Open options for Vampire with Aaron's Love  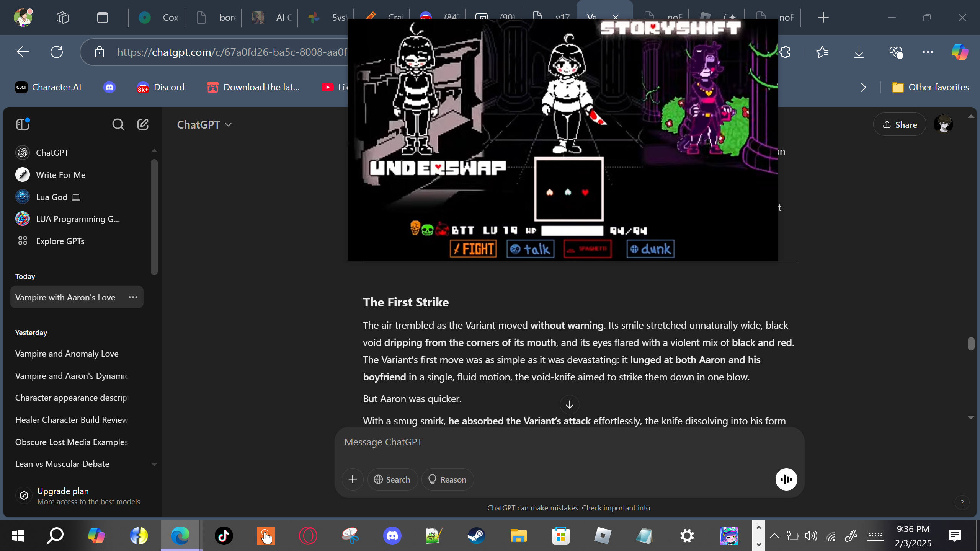pyautogui.click(x=133, y=297)
